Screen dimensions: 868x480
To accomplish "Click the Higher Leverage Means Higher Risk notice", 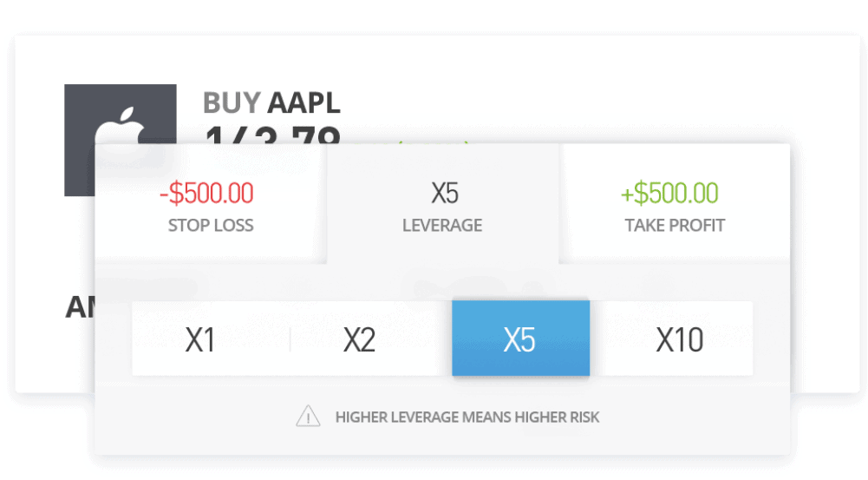I will [467, 417].
